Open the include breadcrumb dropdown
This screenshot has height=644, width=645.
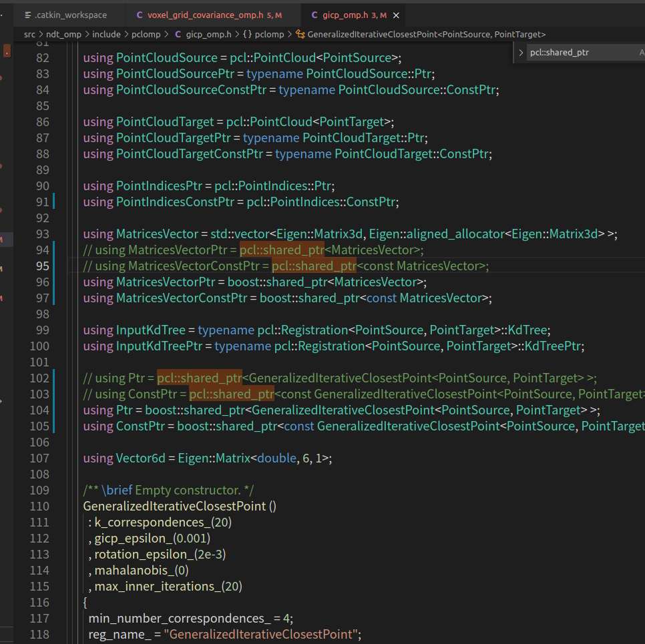pos(107,35)
